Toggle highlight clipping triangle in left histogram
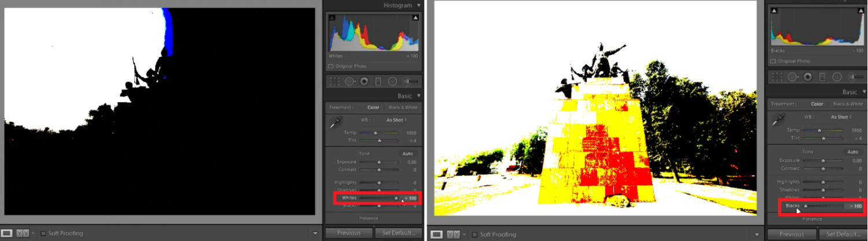868x241 pixels. (x=415, y=19)
